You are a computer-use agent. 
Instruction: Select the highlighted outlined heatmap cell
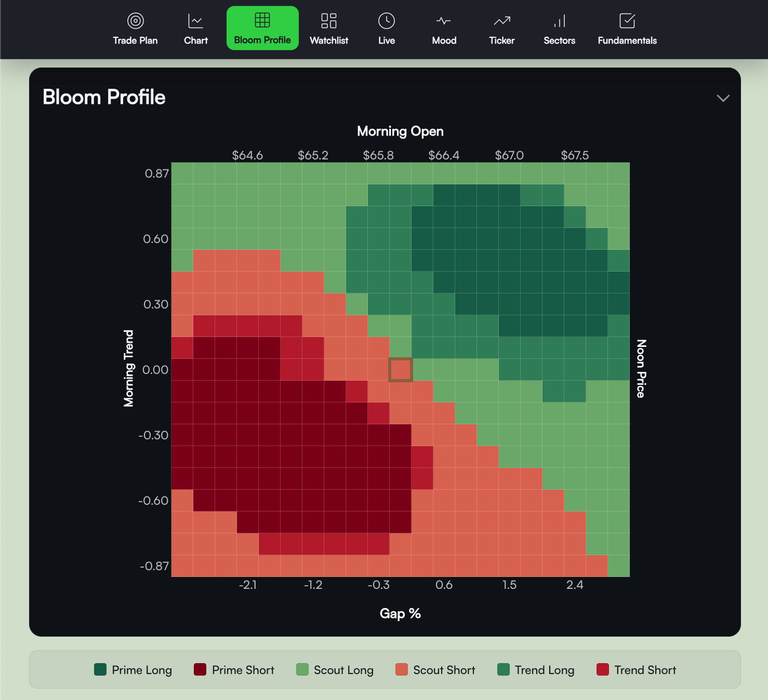pos(401,370)
